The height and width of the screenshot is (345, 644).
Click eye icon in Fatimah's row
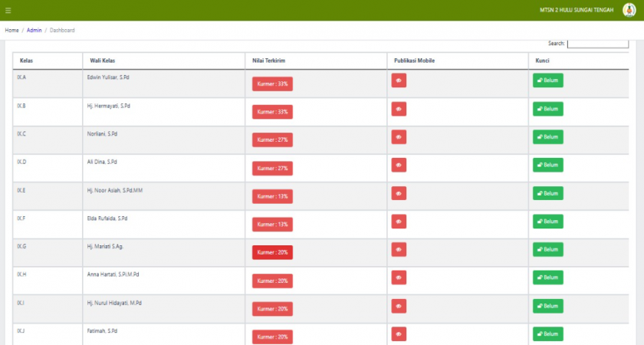coord(399,334)
